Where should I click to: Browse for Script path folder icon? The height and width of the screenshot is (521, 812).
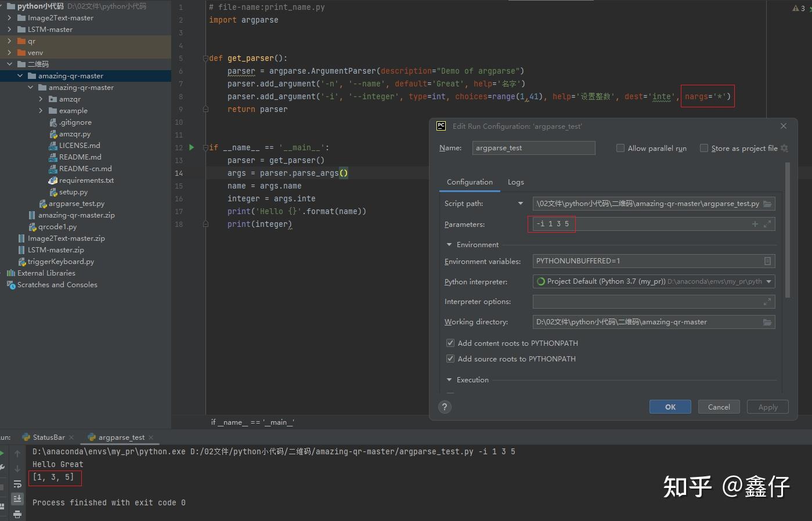click(767, 204)
